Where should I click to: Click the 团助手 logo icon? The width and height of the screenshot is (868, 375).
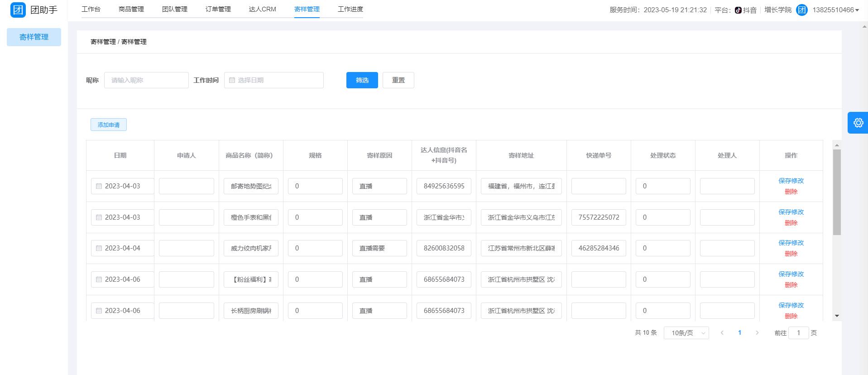click(x=18, y=10)
